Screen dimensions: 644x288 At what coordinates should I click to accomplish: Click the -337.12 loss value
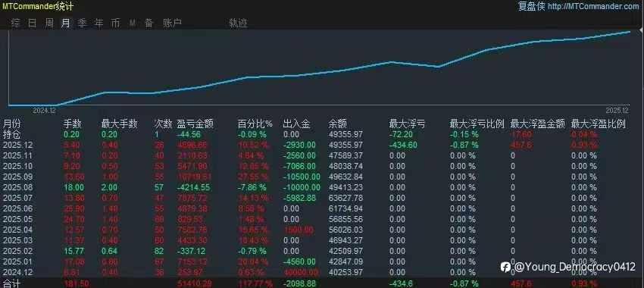pyautogui.click(x=192, y=251)
